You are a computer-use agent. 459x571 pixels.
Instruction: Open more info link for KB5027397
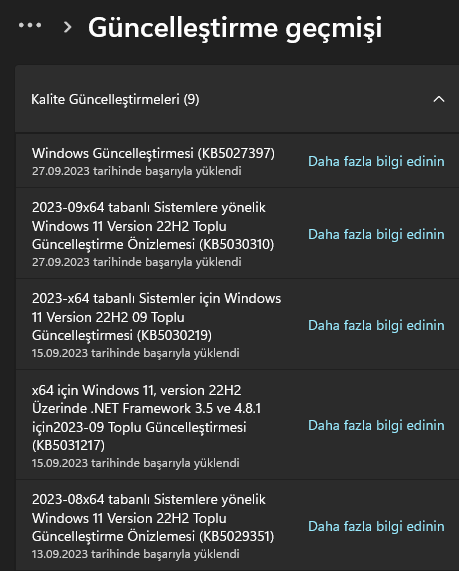tap(376, 161)
